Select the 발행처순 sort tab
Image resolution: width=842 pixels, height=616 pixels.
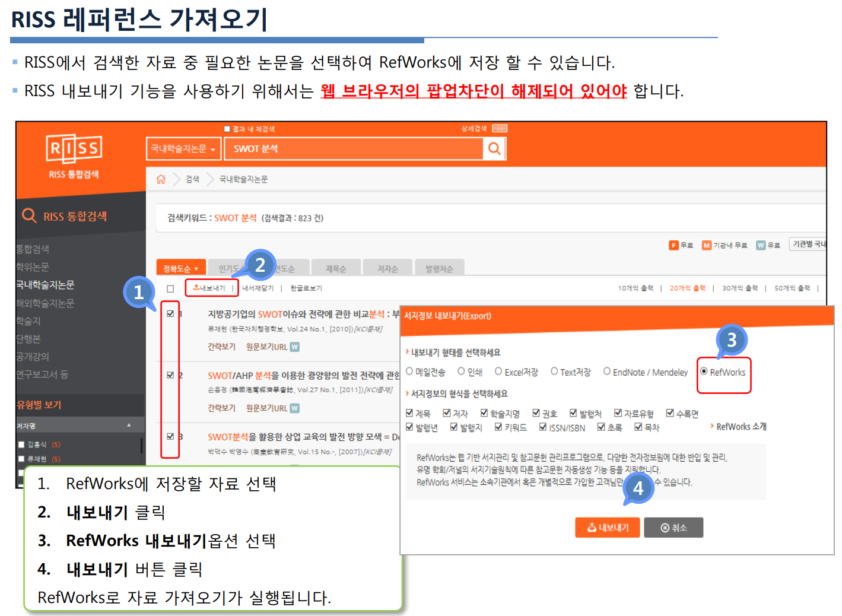[x=439, y=268]
